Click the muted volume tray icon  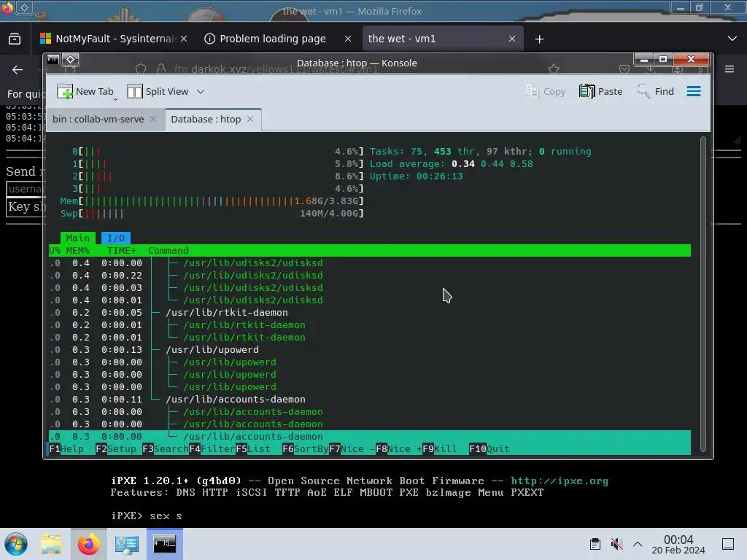(616, 544)
